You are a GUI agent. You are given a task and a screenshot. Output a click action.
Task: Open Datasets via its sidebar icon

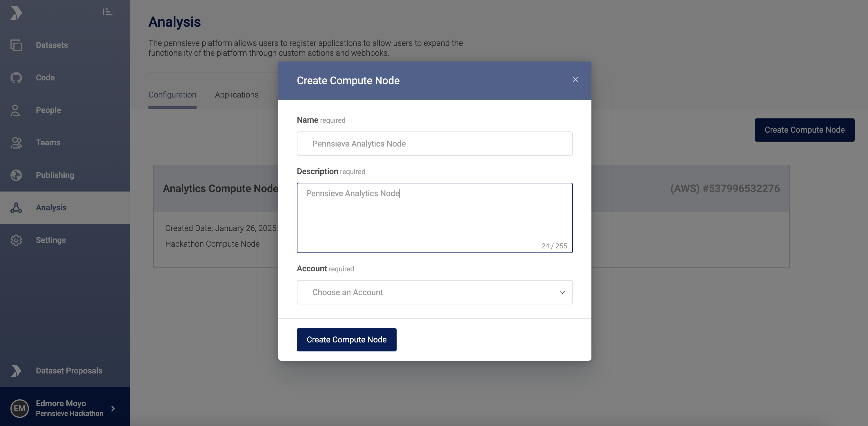[16, 45]
